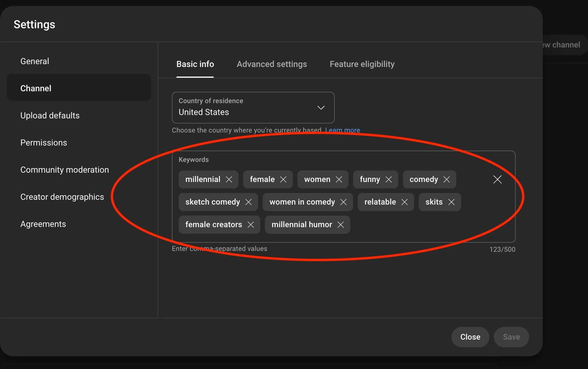588x369 pixels.
Task: Clear all keywords with large X
Action: tap(497, 179)
